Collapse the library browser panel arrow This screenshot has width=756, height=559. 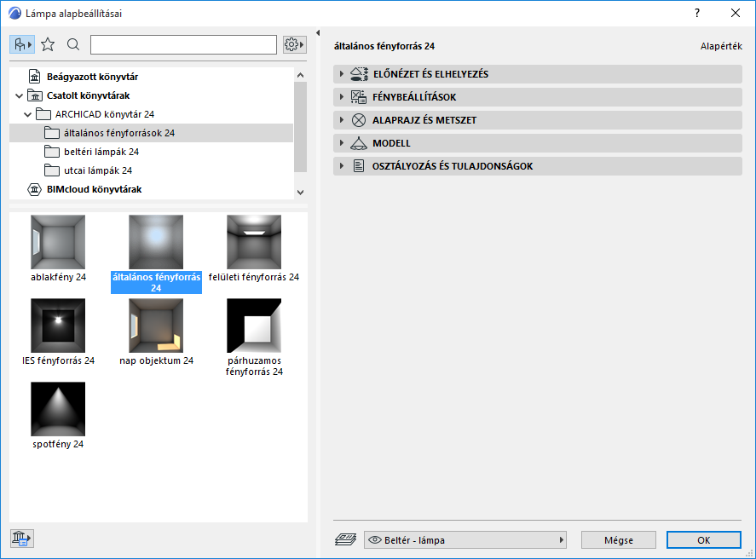click(318, 32)
